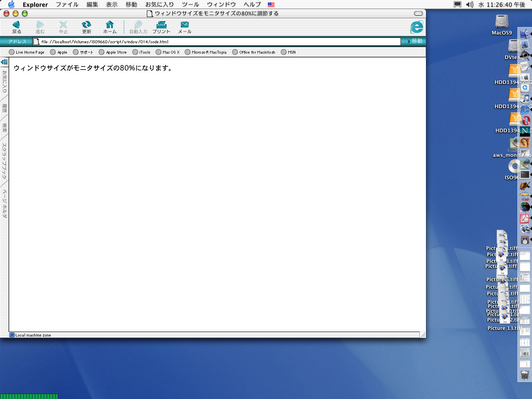The image size is (532, 399).
Task: Open System Preferences from the Dock
Action: tap(525, 77)
